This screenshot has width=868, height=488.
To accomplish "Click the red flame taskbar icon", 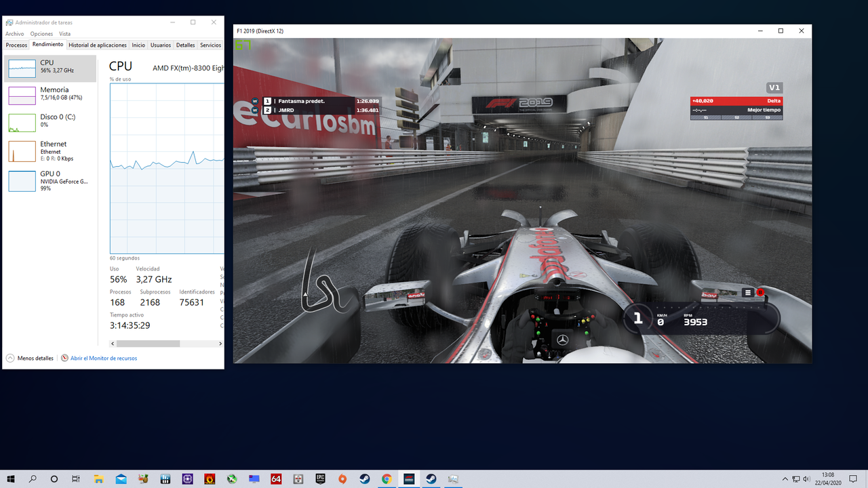I will [x=210, y=479].
